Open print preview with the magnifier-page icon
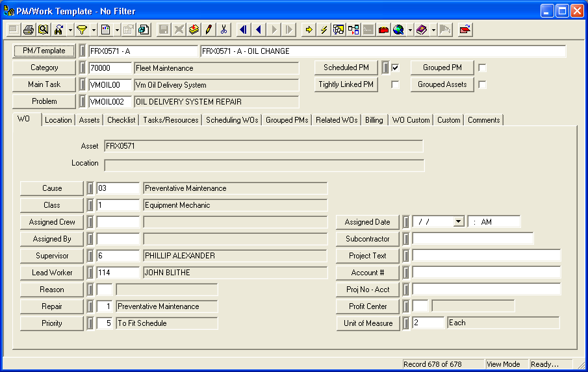The image size is (588, 372). click(44, 30)
